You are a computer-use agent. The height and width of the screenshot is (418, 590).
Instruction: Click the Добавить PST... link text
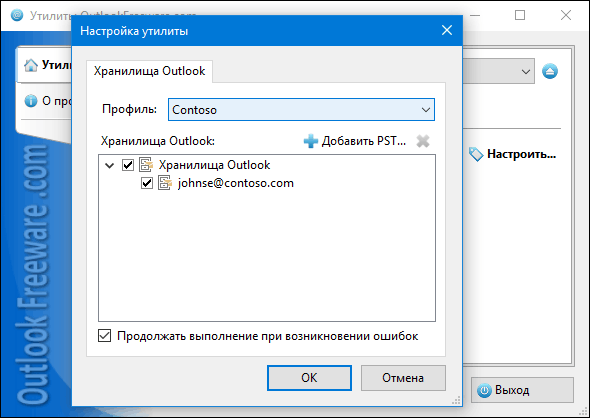tap(364, 141)
